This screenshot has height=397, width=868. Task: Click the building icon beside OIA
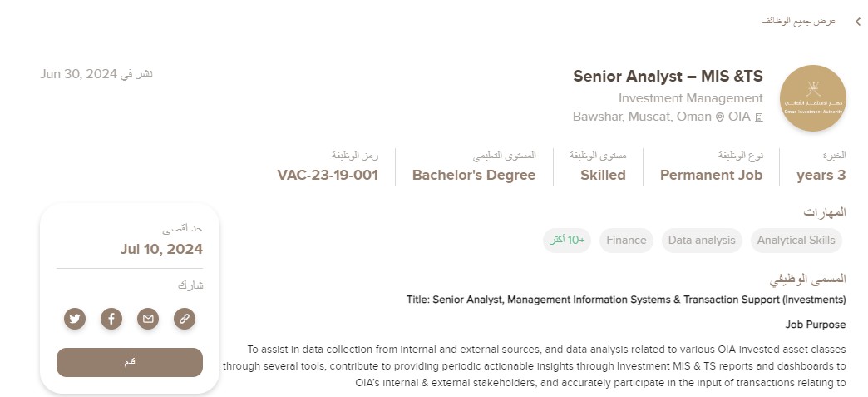[x=759, y=117]
